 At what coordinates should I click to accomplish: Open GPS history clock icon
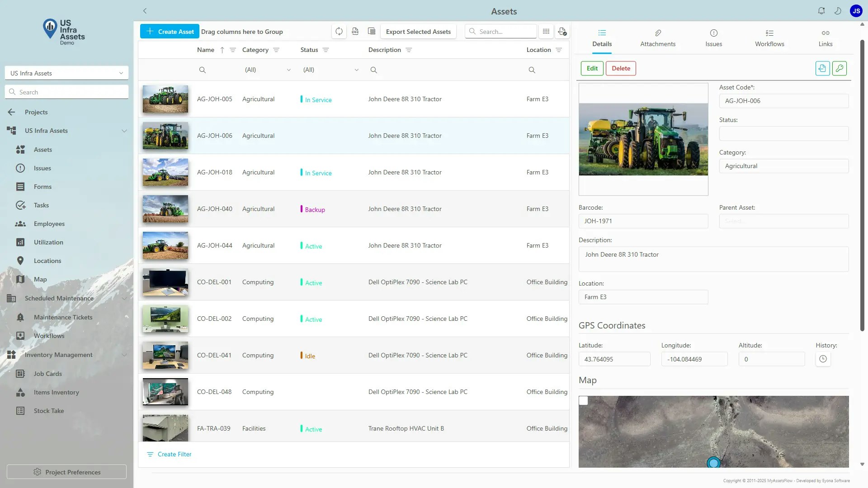tap(823, 359)
